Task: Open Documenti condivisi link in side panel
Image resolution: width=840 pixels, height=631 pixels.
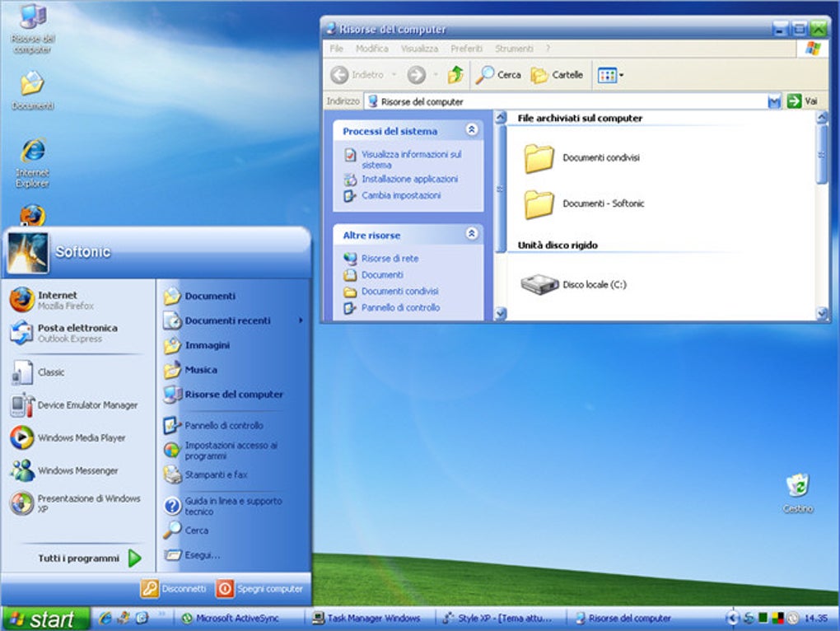Action: [x=399, y=292]
